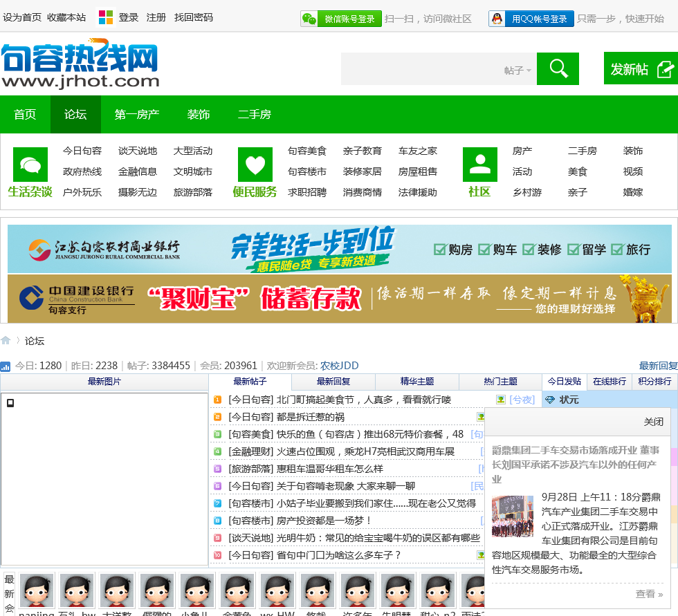This screenshot has width=678, height=616.
Task: Open the 首页 navigation item
Action: tap(25, 115)
